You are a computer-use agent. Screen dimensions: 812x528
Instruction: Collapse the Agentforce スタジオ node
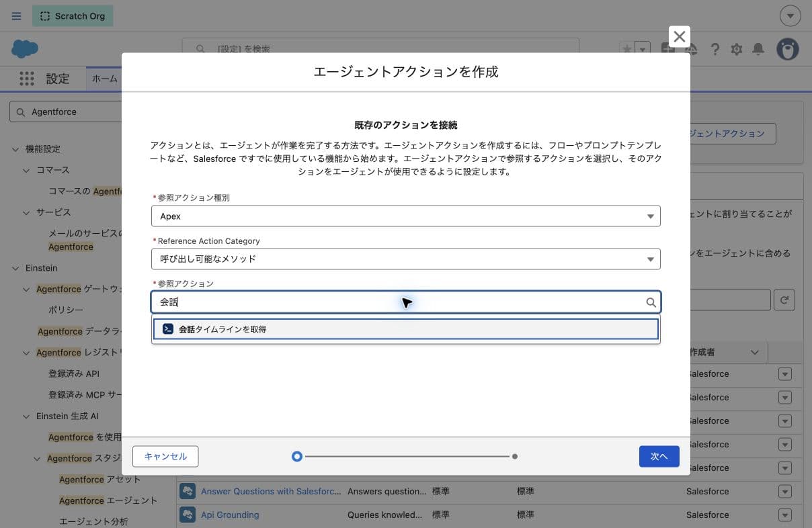[x=37, y=459]
